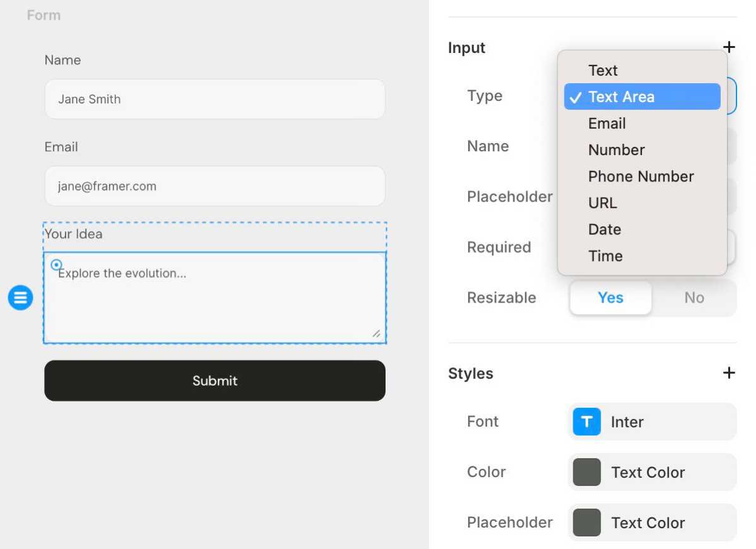Click the Name field with Jane Smith

215,99
